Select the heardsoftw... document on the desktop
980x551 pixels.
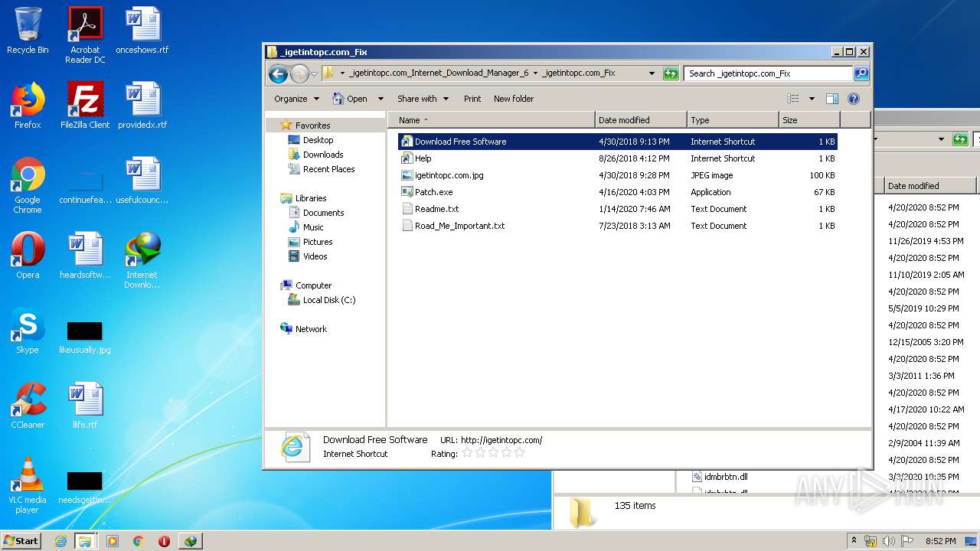tap(85, 256)
